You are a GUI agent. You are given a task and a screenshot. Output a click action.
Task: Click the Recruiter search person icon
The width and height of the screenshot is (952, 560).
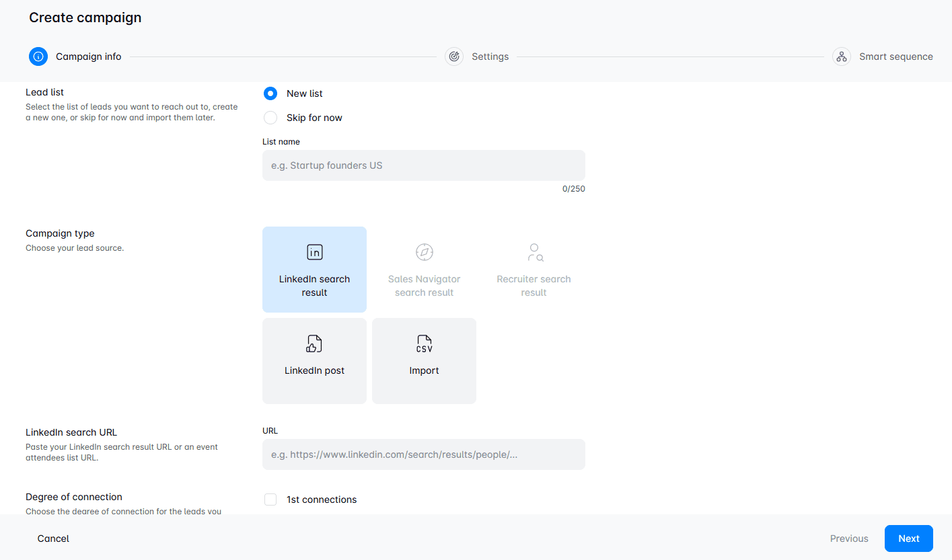tap(534, 252)
